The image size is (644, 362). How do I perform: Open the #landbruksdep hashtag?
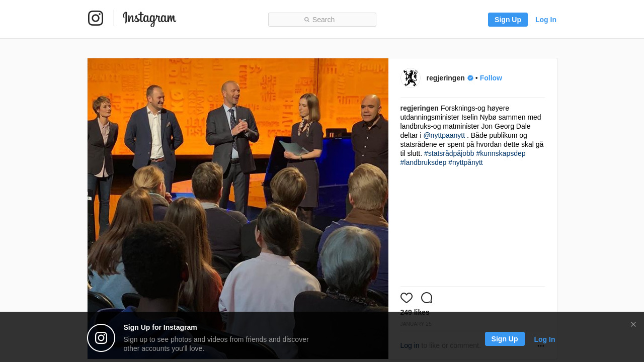click(424, 162)
